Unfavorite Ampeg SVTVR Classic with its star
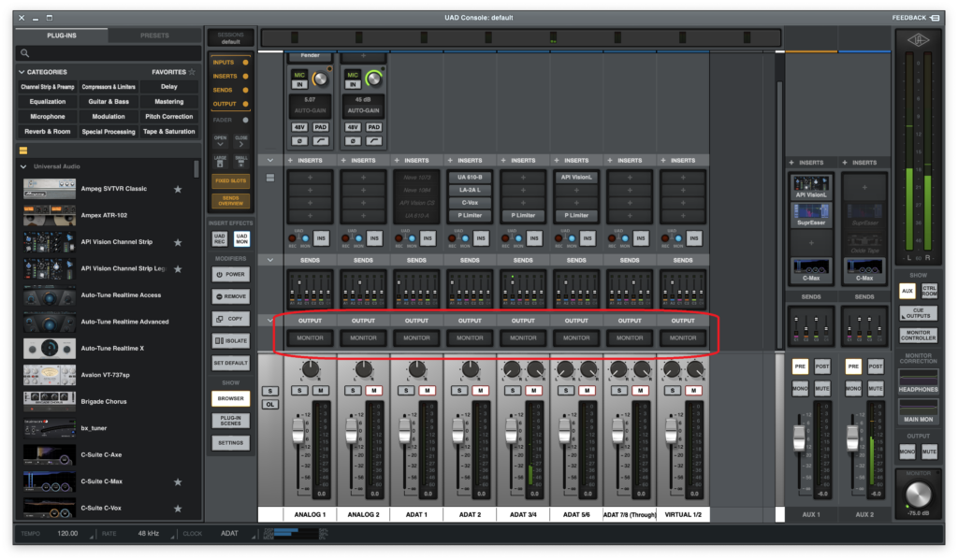The height and width of the screenshot is (560, 958). (178, 189)
